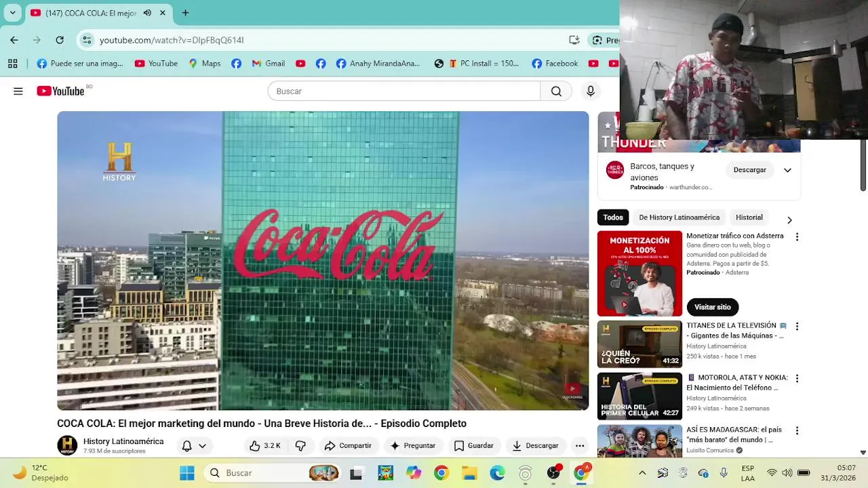
Task: Open options for Titanes de la Televisión video
Action: pos(797,326)
